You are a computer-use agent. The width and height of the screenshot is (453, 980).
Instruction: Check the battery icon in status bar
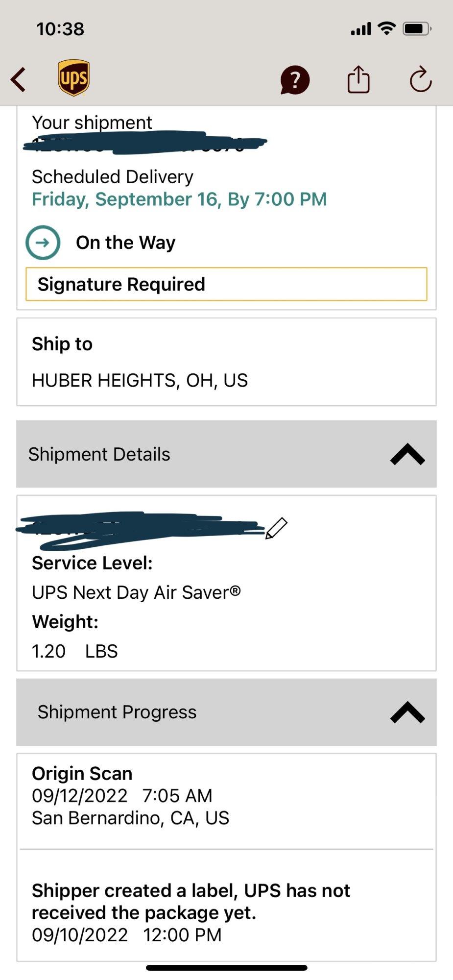417,29
